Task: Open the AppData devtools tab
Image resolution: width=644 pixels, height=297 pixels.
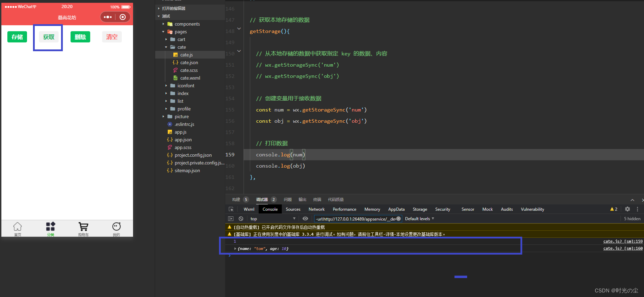Action: click(396, 209)
